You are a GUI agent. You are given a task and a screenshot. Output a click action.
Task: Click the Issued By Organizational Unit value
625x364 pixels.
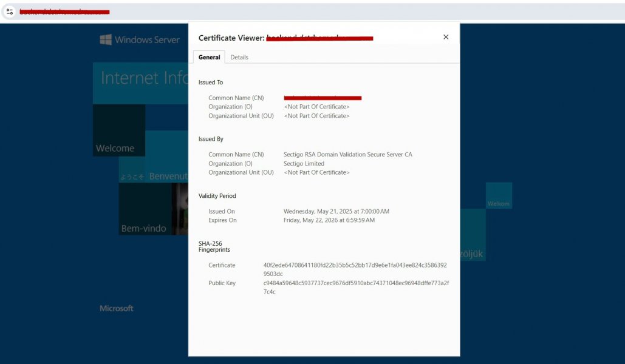click(316, 172)
